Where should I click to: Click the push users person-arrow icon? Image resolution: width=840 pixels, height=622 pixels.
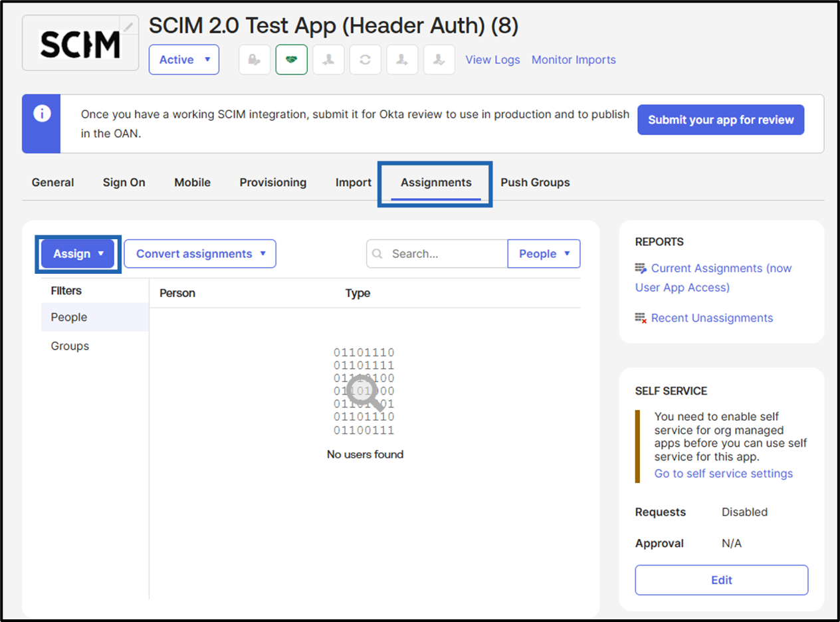point(402,60)
